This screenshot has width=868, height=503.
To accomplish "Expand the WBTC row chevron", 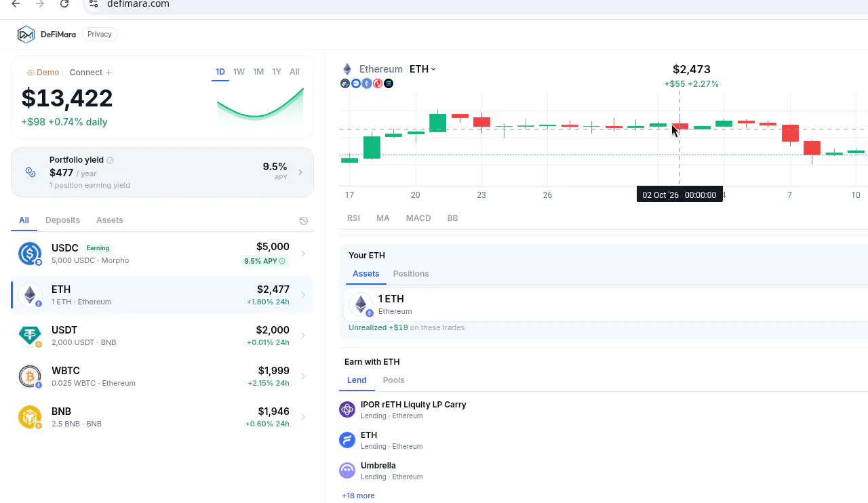I will 303,376.
